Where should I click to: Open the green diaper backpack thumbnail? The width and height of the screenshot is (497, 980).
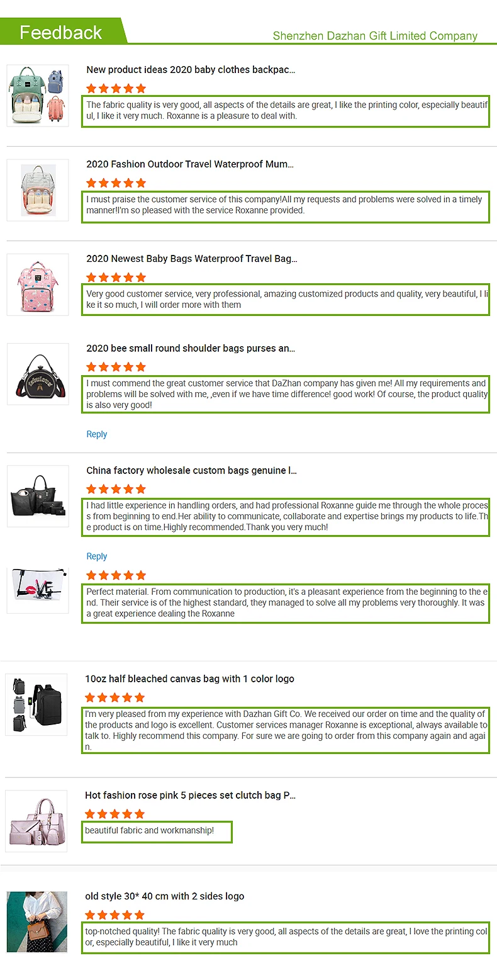tap(38, 95)
